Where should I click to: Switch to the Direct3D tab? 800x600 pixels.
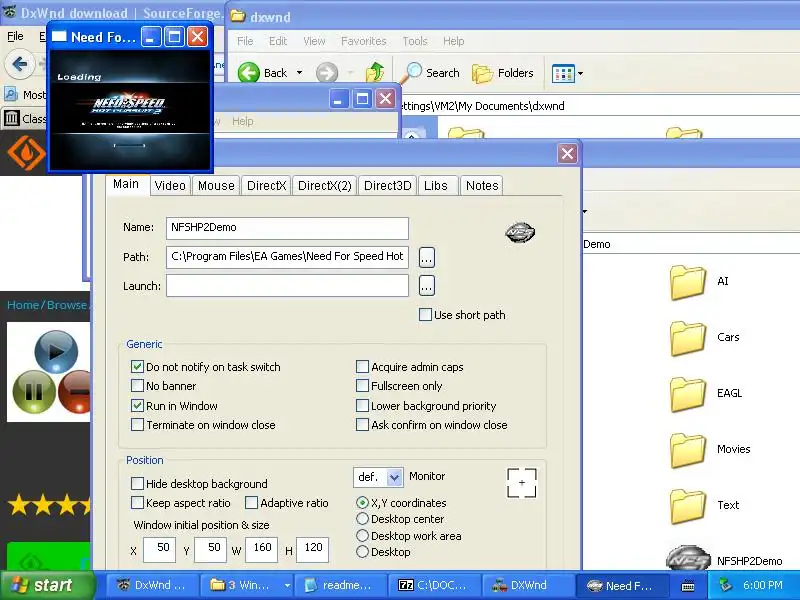[x=387, y=186]
